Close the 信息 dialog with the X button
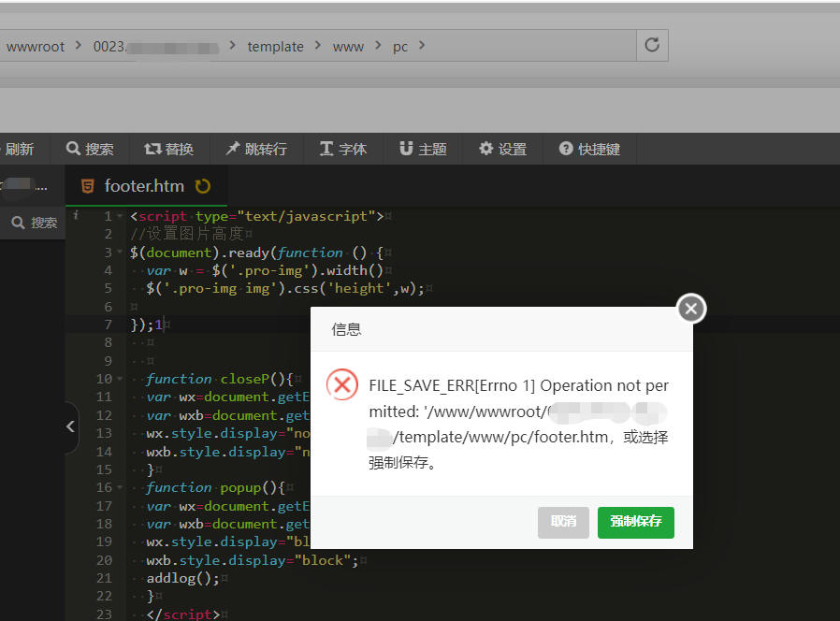This screenshot has width=840, height=621. click(x=691, y=309)
